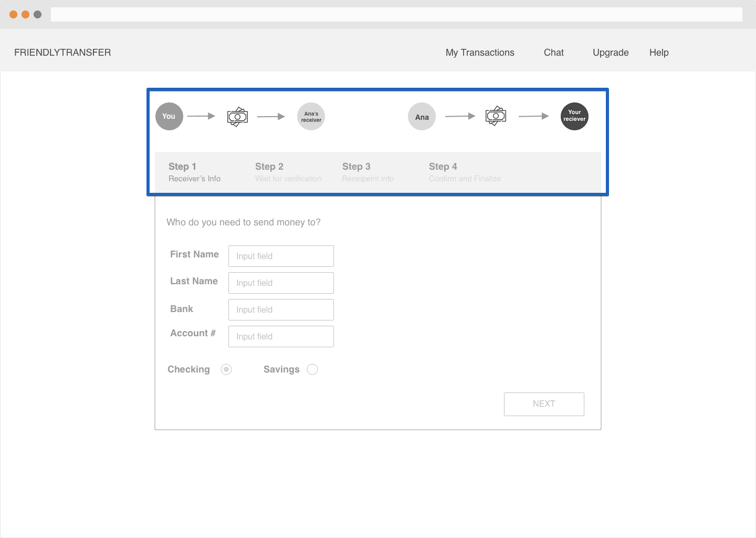756x538 pixels.
Task: Jump to Step 3 Receipeint info
Action: [367, 172]
